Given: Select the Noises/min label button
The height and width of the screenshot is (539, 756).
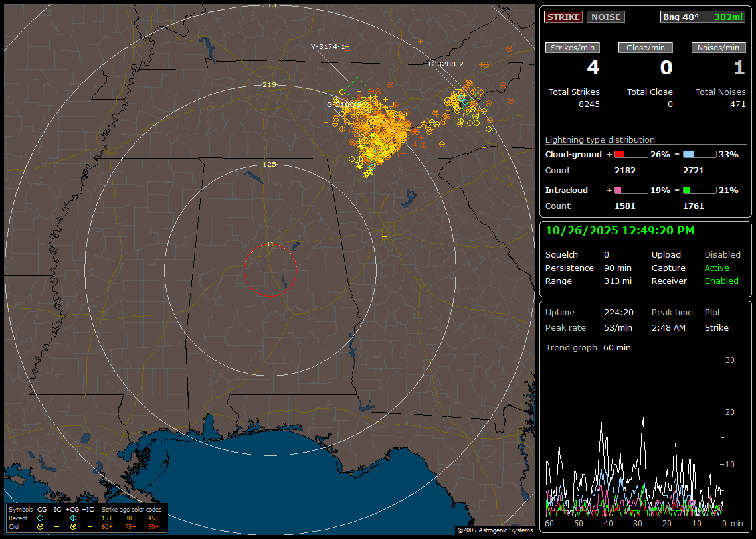Looking at the screenshot, I should (718, 48).
